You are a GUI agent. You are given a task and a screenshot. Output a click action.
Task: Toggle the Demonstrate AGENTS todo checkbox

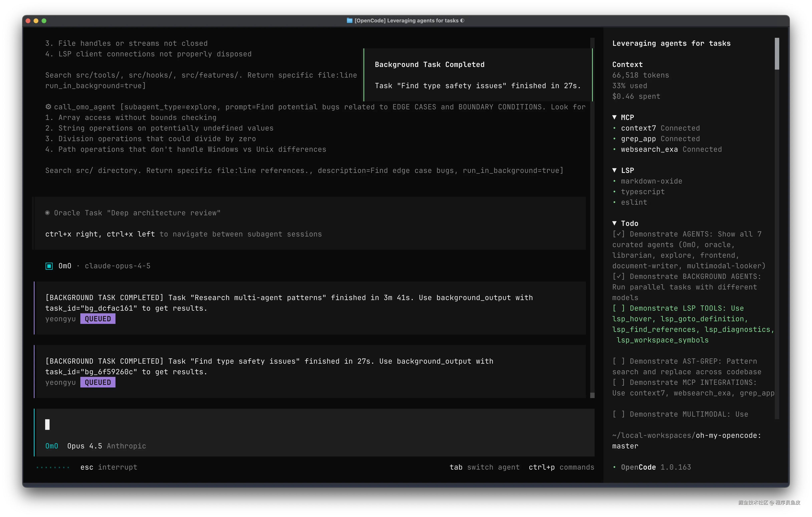point(618,234)
